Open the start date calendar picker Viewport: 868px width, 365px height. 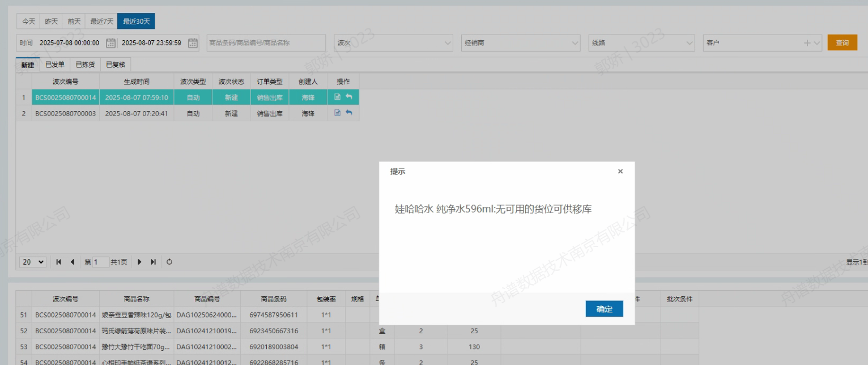(111, 43)
